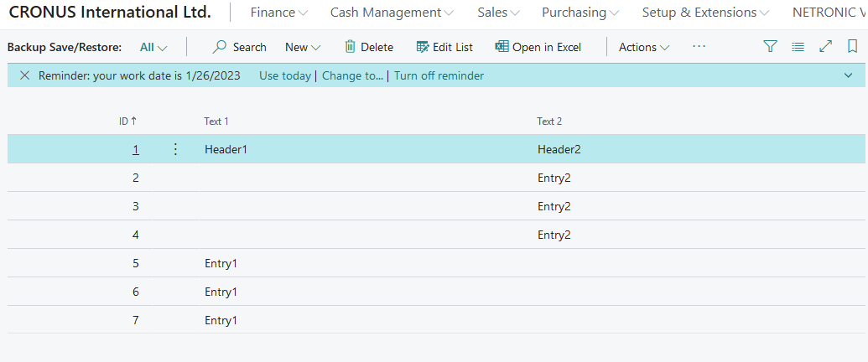Image resolution: width=868 pixels, height=362 pixels.
Task: Click the Turn off reminder link
Action: [x=439, y=75]
